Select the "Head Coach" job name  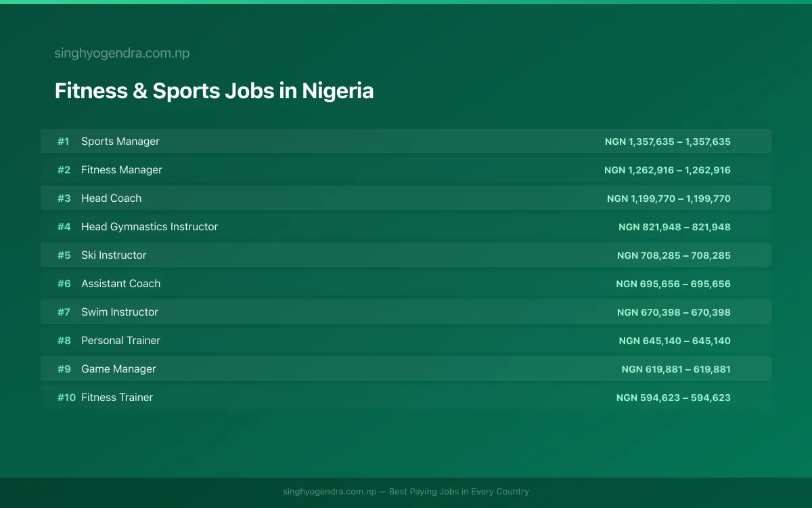coord(111,198)
